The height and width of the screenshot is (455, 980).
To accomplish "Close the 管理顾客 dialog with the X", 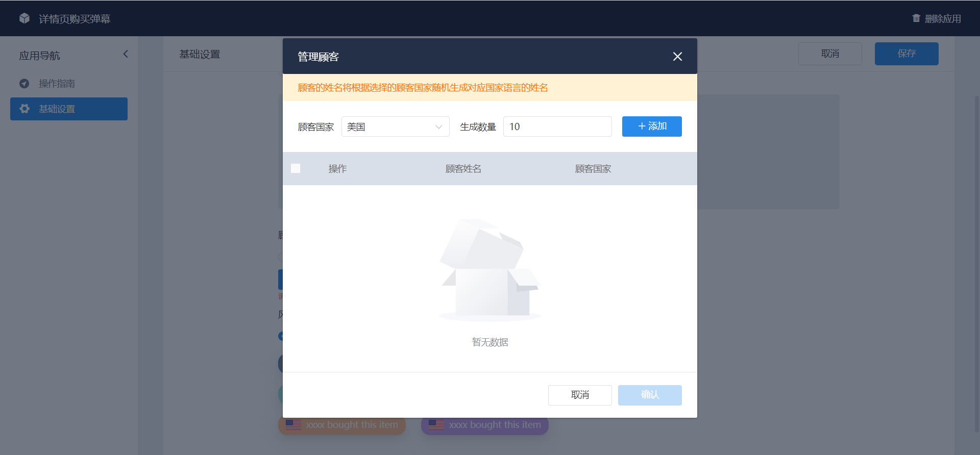I will click(x=677, y=57).
